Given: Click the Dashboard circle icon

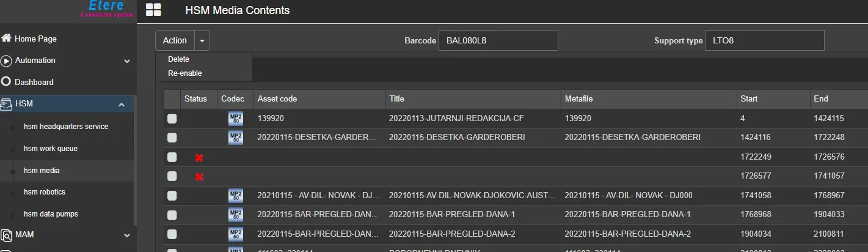Looking at the screenshot, I should tap(7, 82).
